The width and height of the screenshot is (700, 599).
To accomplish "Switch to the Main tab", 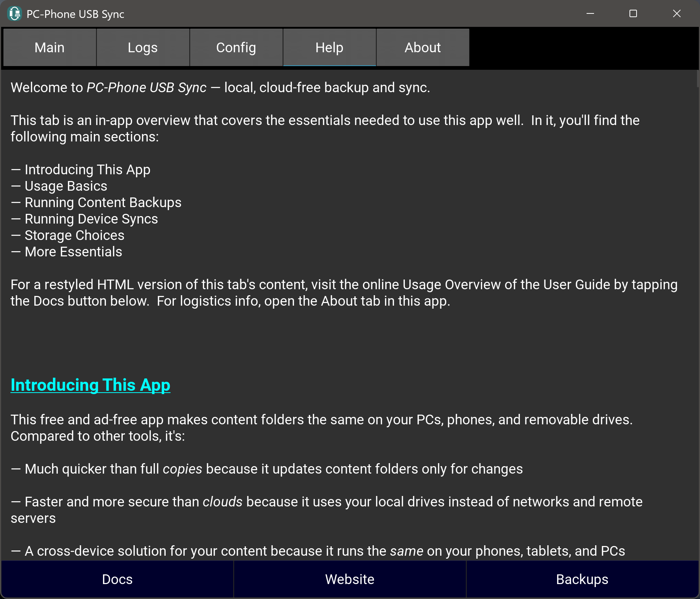I will [50, 48].
